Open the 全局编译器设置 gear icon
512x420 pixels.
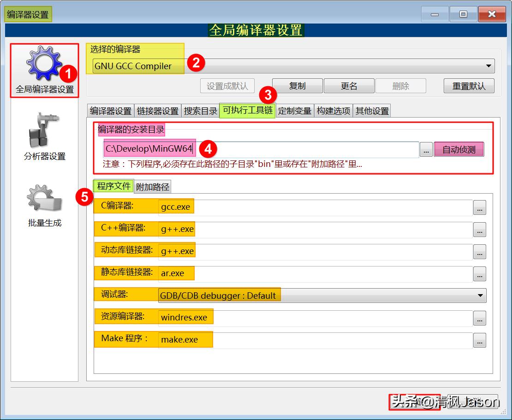pyautogui.click(x=44, y=65)
